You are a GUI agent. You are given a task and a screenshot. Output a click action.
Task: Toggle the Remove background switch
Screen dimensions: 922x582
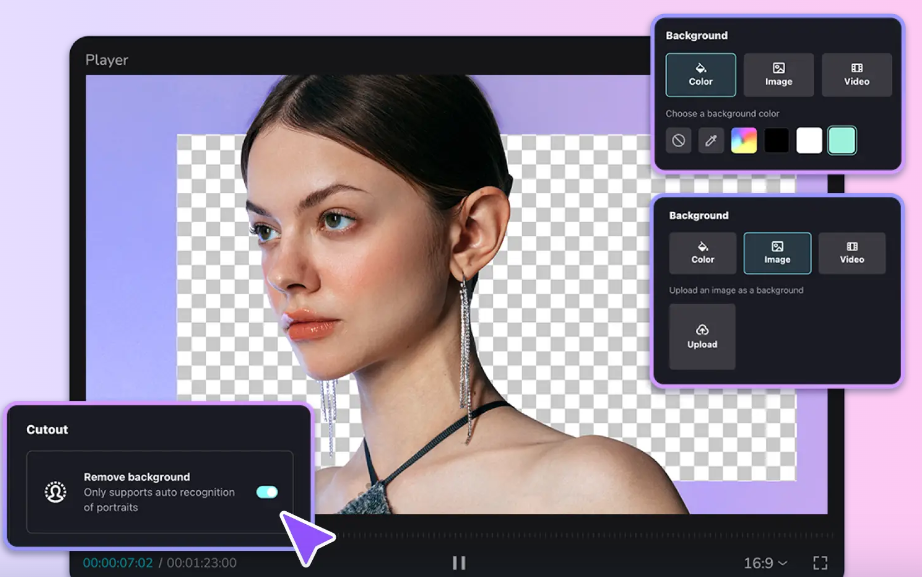(267, 491)
